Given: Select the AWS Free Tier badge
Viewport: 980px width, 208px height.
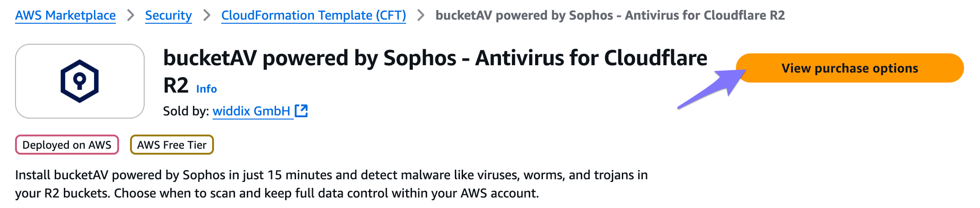Looking at the screenshot, I should [172, 145].
